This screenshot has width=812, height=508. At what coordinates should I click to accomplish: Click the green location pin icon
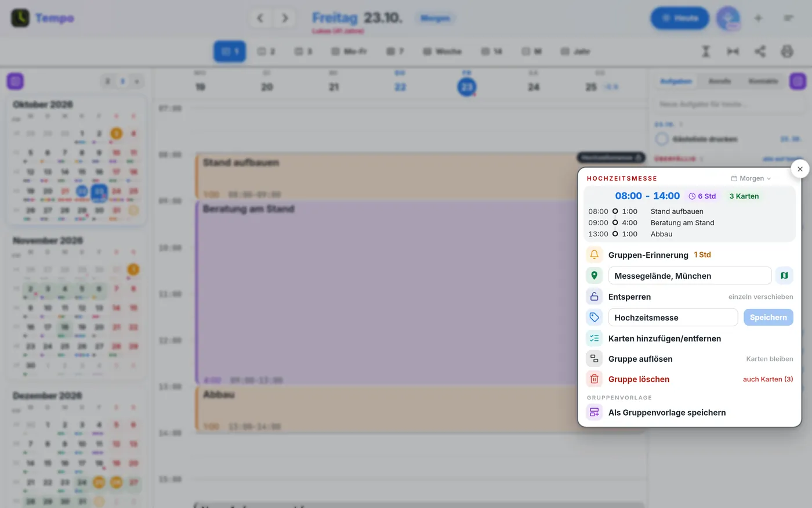pyautogui.click(x=594, y=276)
